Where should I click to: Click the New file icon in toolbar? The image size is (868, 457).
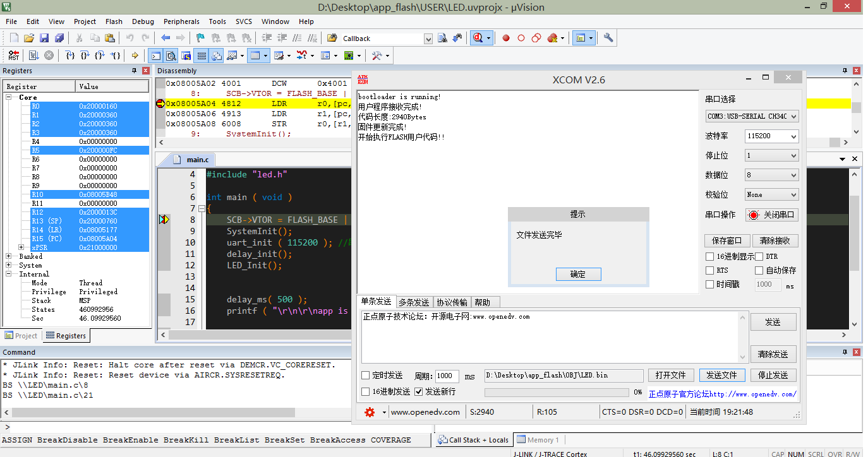[x=14, y=38]
